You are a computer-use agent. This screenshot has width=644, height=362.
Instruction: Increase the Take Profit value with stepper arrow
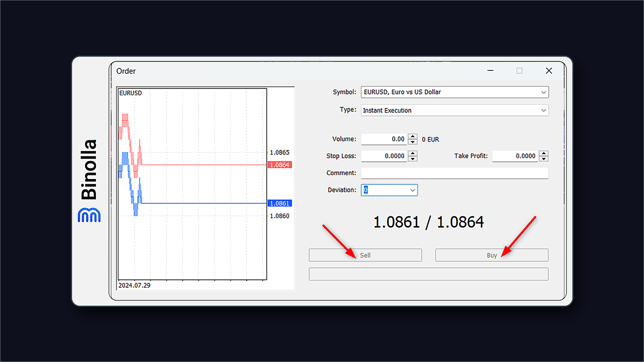(544, 154)
